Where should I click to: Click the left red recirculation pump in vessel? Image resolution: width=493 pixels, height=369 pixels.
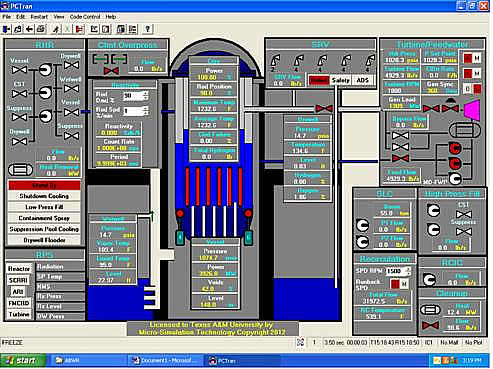point(180,213)
